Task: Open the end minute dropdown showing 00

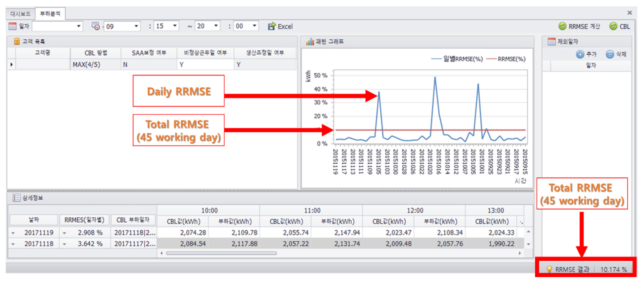Action: (254, 26)
